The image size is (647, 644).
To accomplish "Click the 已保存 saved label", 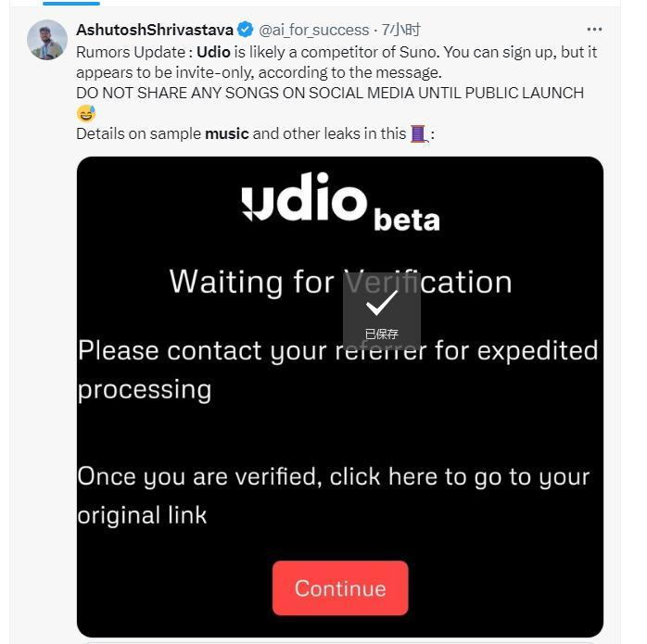I will click(381, 335).
